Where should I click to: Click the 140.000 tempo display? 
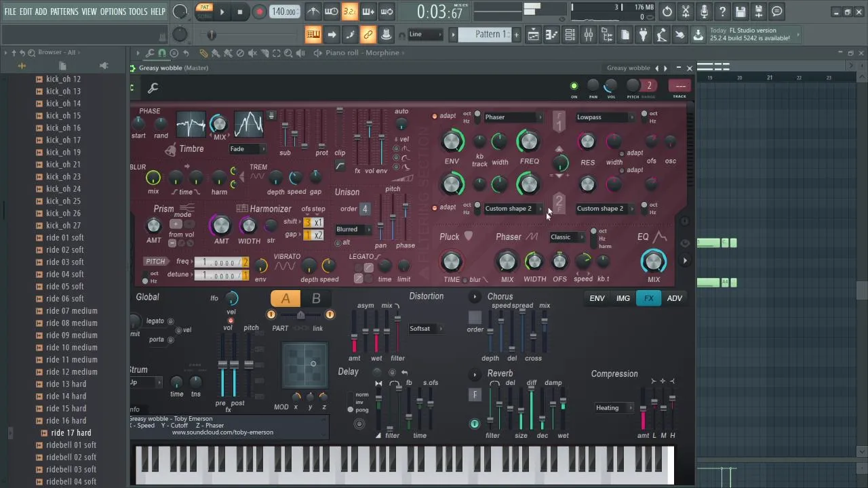click(284, 12)
